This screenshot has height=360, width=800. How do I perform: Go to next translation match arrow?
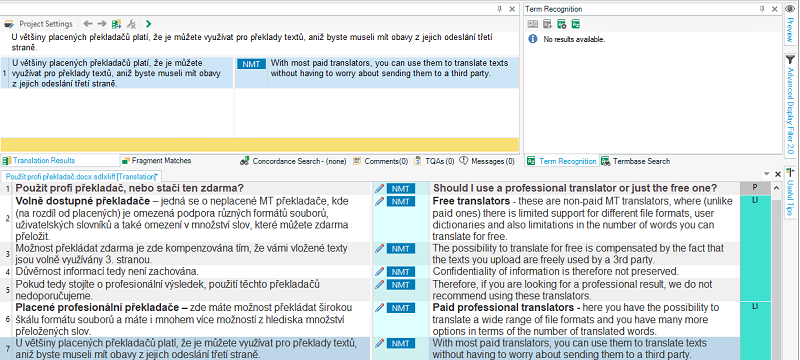pos(102,23)
